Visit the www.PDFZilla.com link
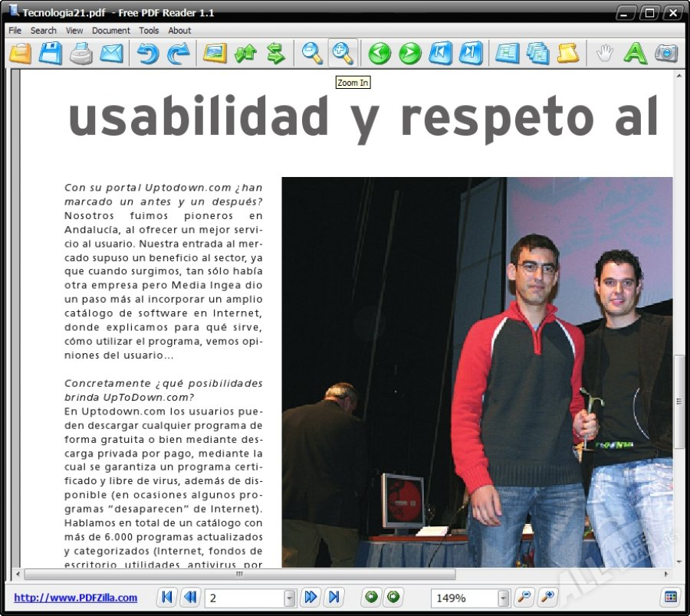The image size is (690, 616). [76, 598]
